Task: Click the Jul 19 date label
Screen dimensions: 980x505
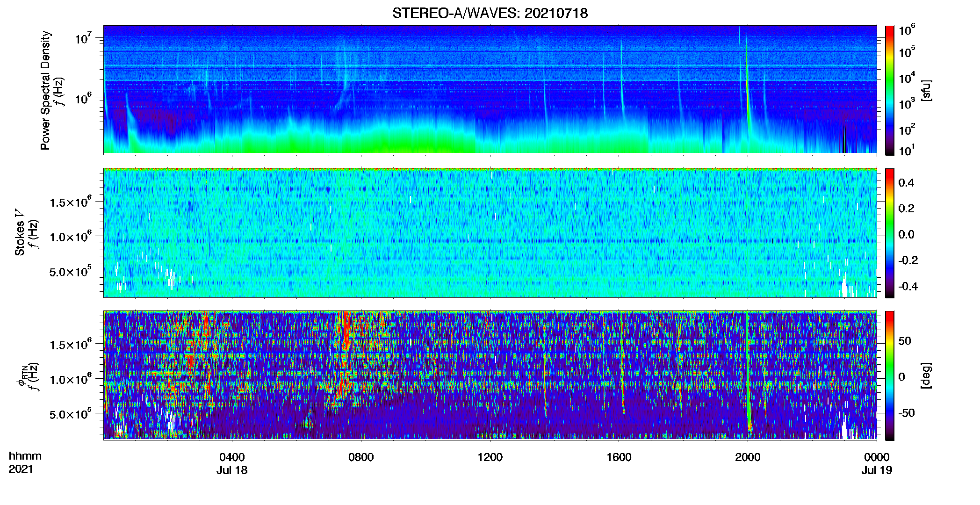Action: click(877, 470)
